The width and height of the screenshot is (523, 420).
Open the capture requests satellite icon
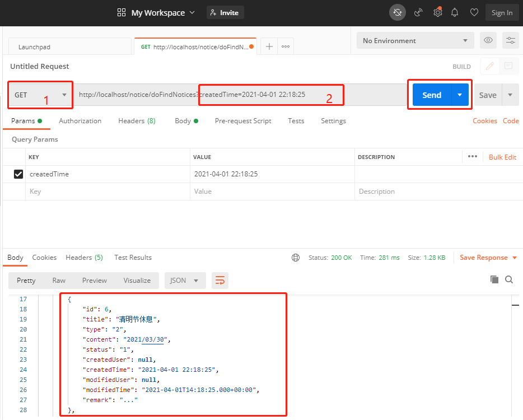point(418,13)
